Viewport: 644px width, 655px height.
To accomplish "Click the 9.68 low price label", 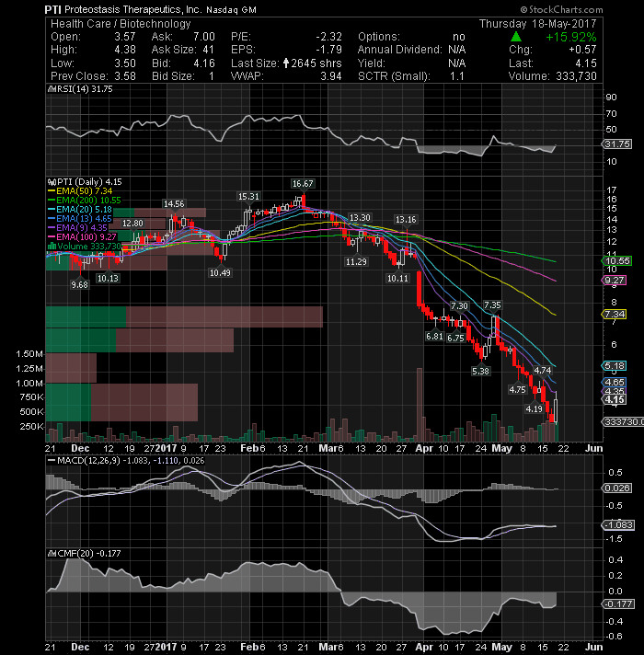I will pyautogui.click(x=79, y=284).
